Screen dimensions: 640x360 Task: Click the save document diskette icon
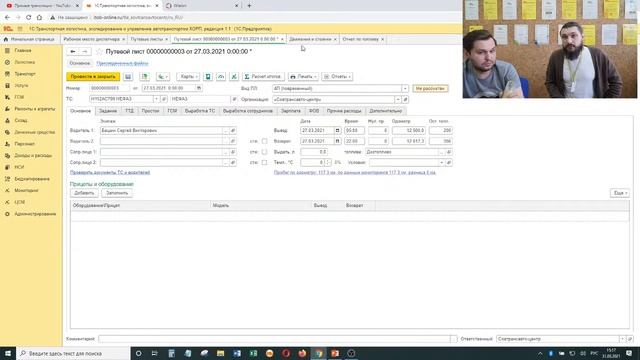(x=128, y=76)
